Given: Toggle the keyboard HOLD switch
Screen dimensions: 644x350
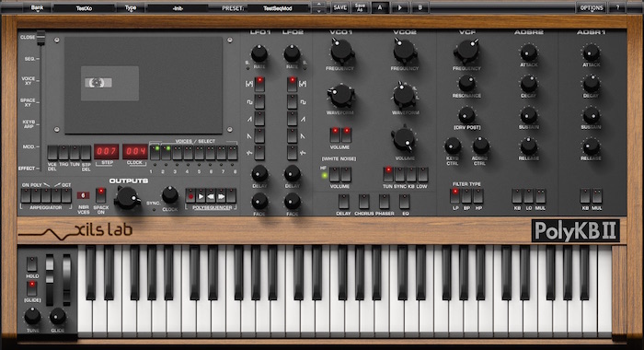Looking at the screenshot, I should coord(31,264).
